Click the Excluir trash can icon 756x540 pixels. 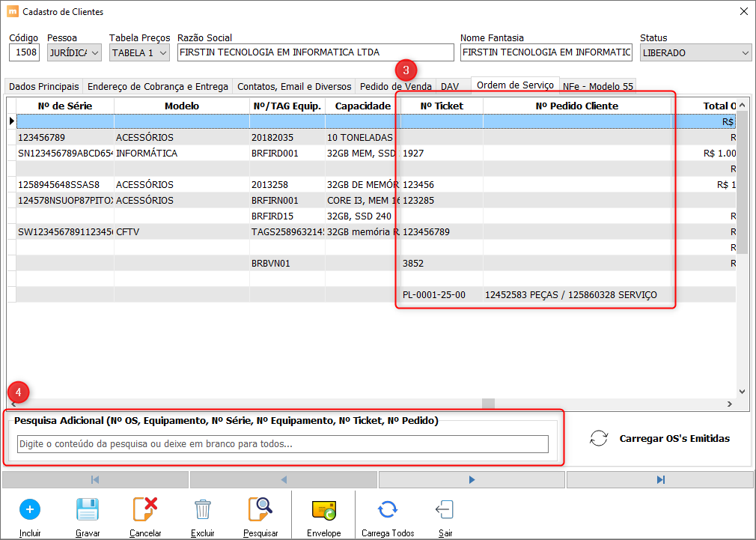[x=203, y=509]
